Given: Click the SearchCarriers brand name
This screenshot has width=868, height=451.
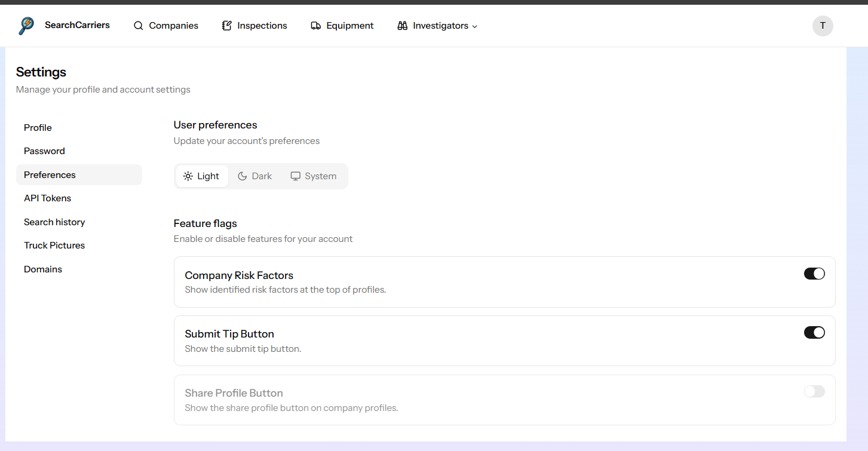Looking at the screenshot, I should 77,25.
